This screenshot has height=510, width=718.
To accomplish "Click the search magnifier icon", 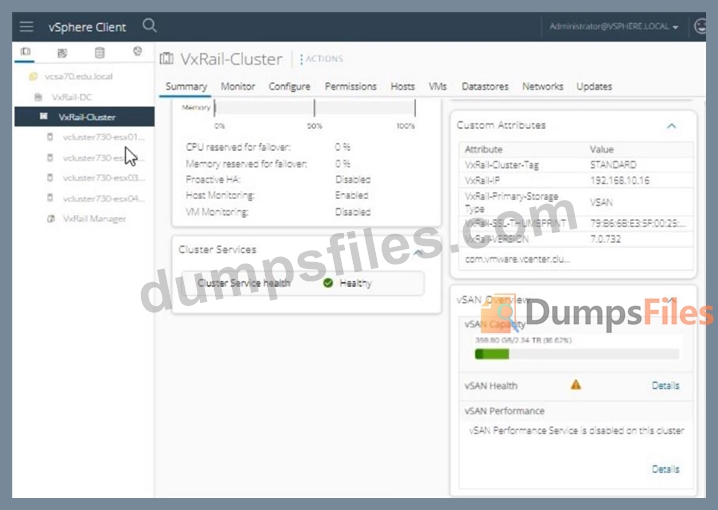I will pos(150,26).
